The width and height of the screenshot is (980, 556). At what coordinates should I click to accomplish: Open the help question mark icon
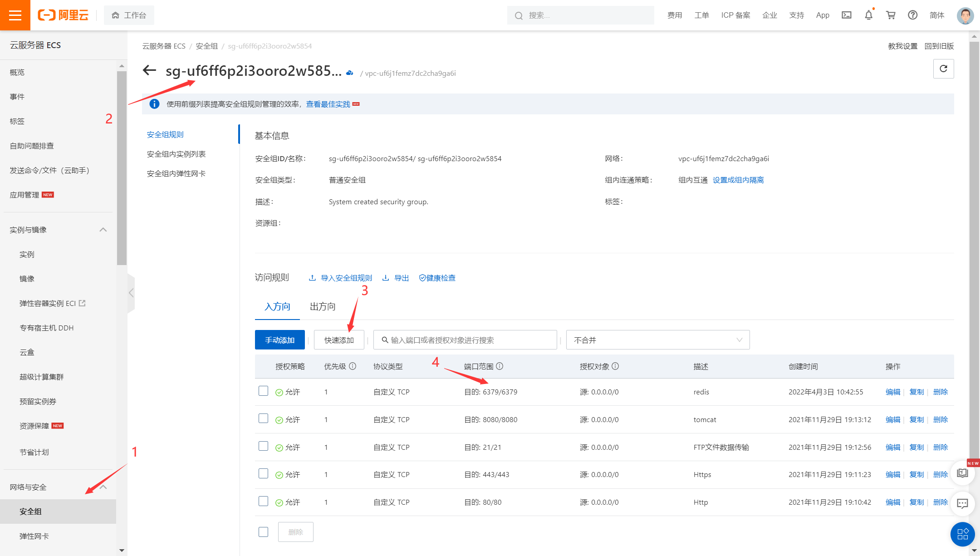pyautogui.click(x=912, y=15)
